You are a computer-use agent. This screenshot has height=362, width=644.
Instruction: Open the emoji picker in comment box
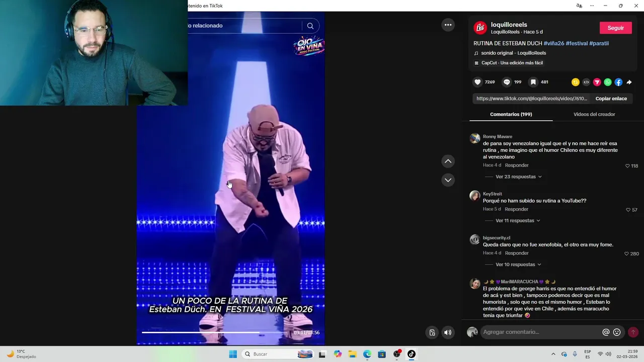click(x=617, y=332)
